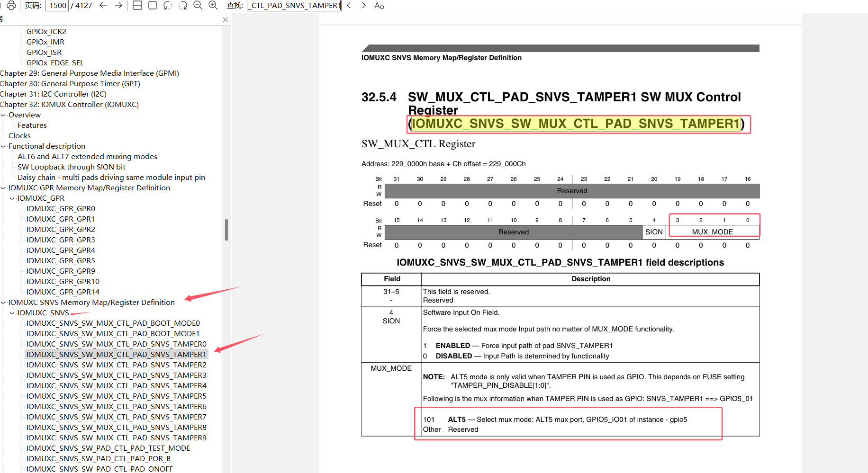This screenshot has height=473, width=868.
Task: Open SW_MUX_CTL_PAD_SNVS_TAMPER2 bookmark
Action: (117, 365)
